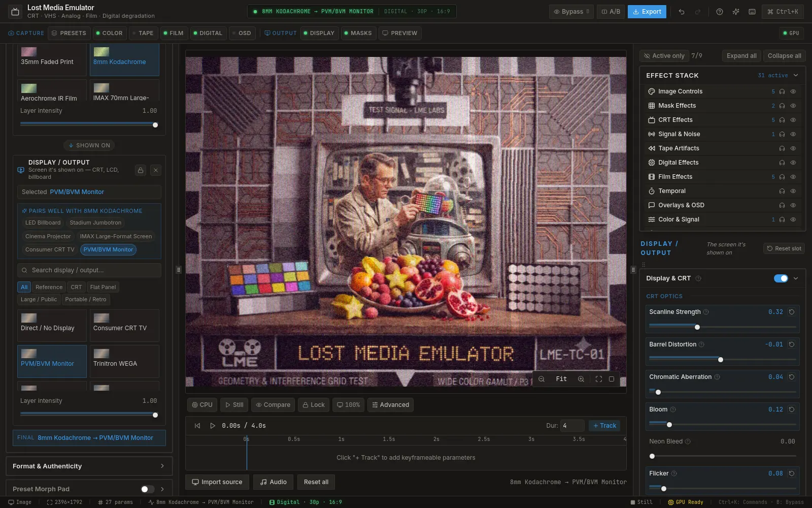Screen dimensions: 812x508
Task: Solo the Film Effects group
Action: tap(782, 177)
